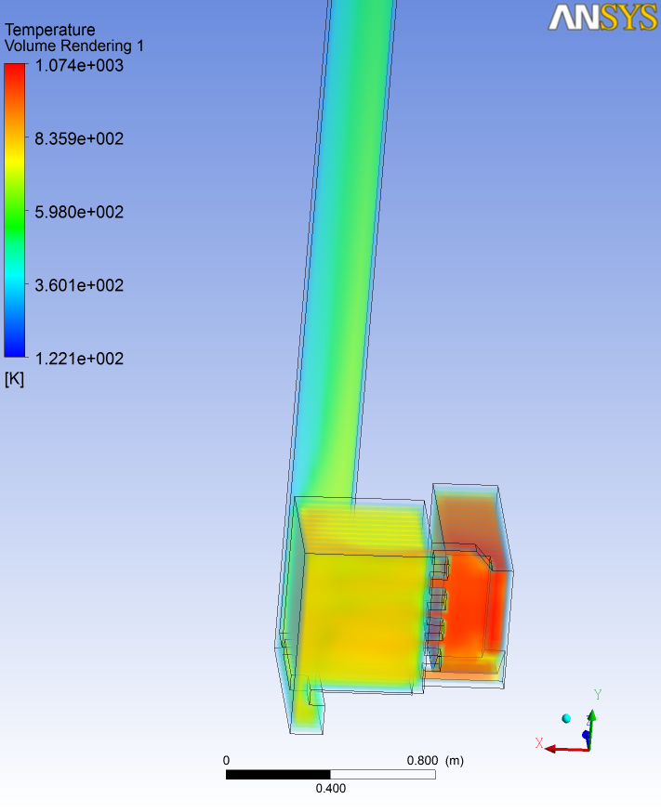Select the Temperature legend title

pyautogui.click(x=49, y=31)
